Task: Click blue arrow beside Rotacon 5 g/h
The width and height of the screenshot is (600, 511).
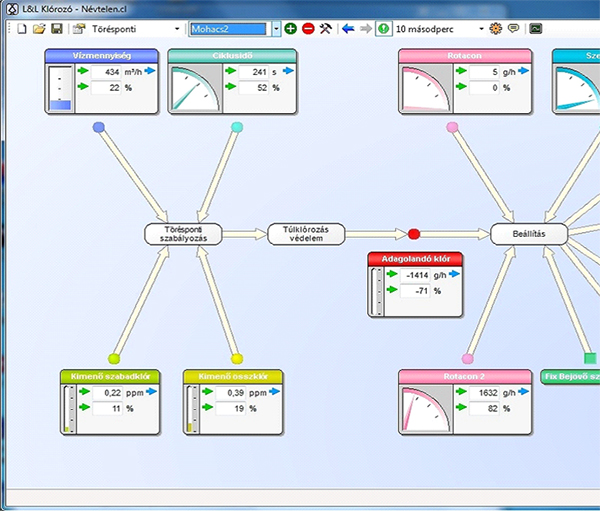Action: (523, 71)
